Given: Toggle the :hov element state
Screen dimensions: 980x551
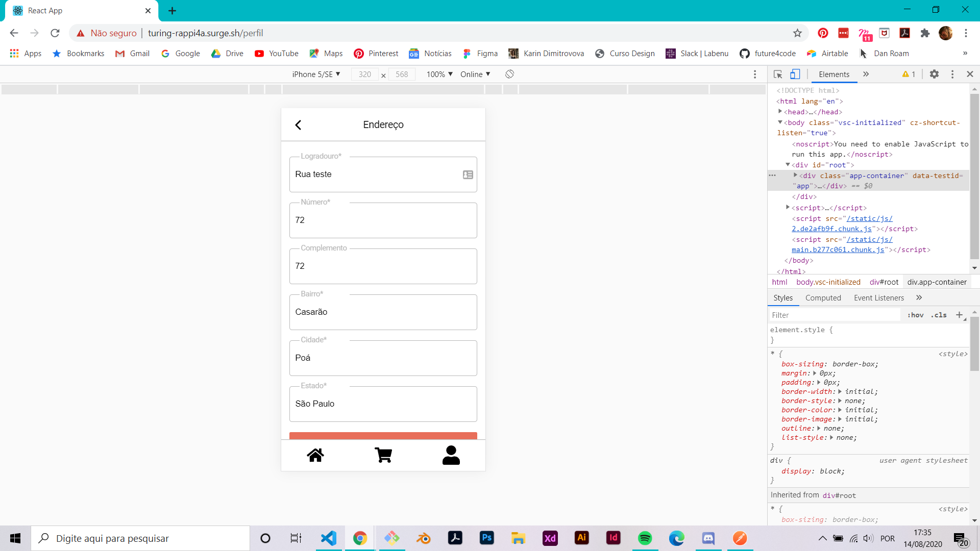Looking at the screenshot, I should pyautogui.click(x=915, y=315).
